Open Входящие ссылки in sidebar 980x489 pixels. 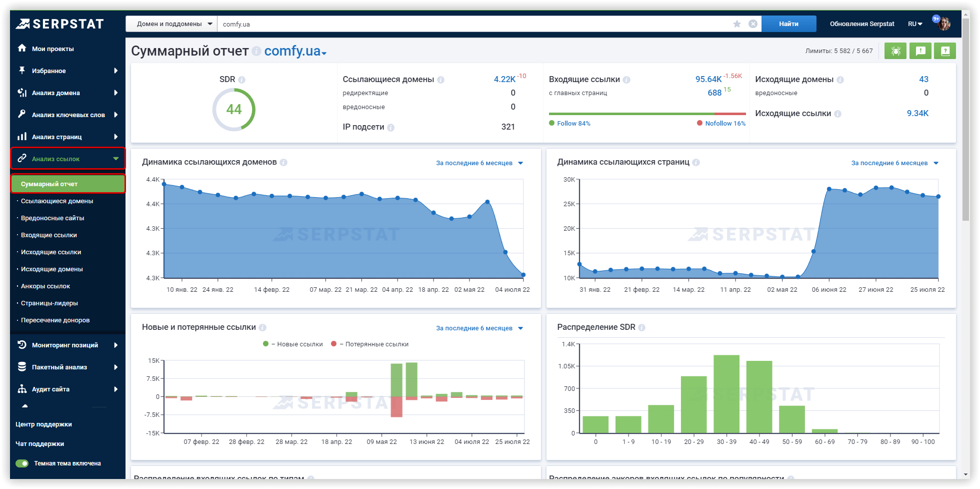[x=49, y=235]
